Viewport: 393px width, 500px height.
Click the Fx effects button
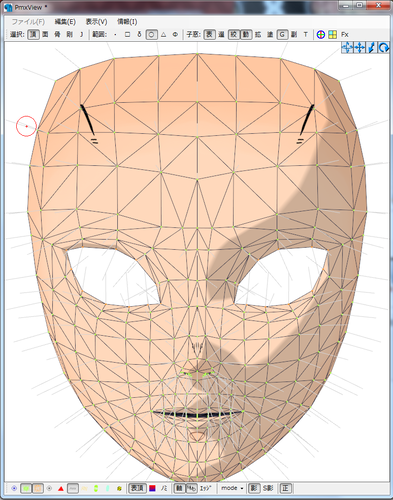pos(345,34)
